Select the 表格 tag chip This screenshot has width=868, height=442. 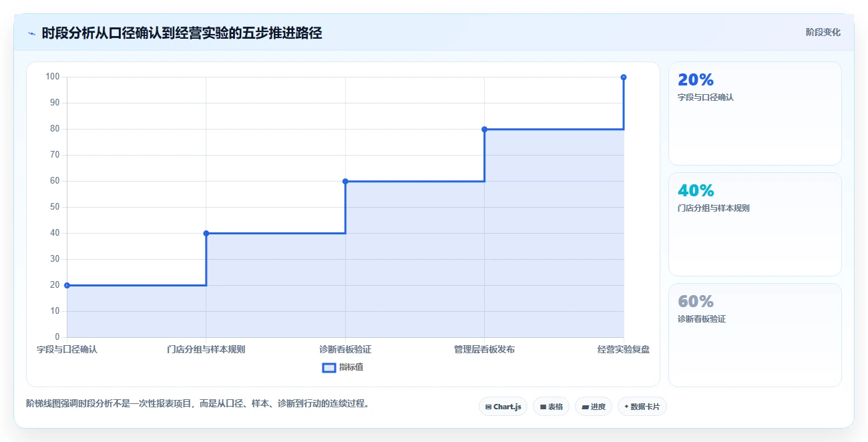pos(551,407)
